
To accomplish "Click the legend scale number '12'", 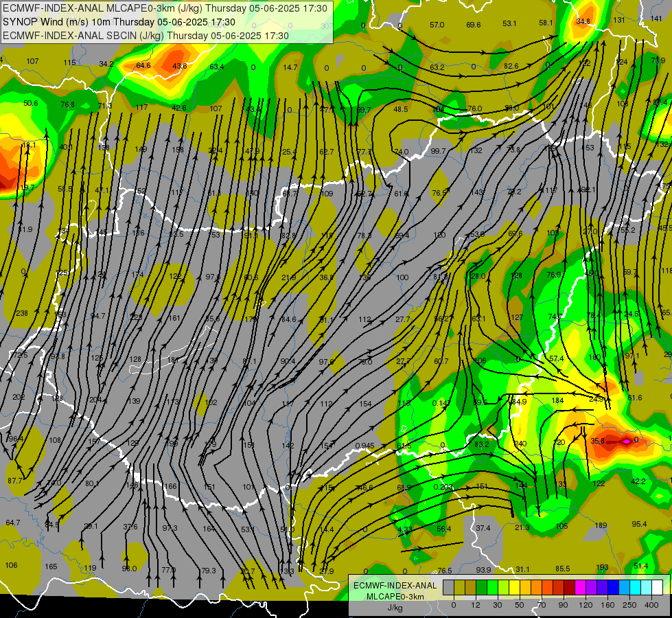I will coord(476,605).
